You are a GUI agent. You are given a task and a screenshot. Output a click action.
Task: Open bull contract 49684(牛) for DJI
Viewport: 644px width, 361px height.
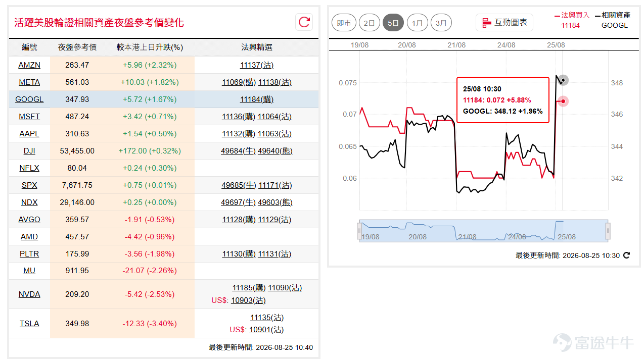coord(239,151)
